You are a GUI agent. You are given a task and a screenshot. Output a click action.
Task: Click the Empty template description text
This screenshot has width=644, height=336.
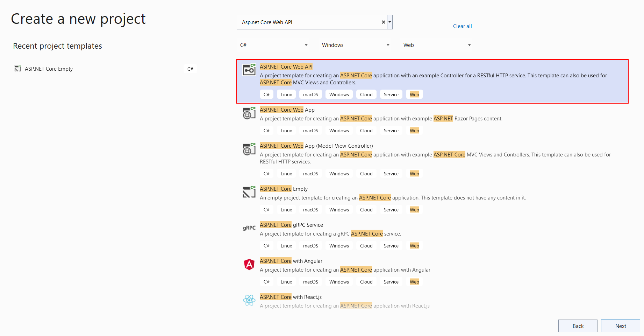point(393,198)
